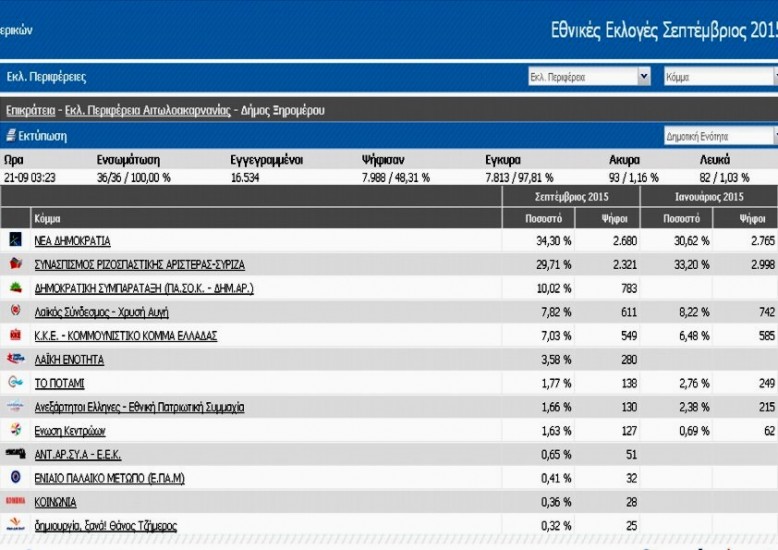The height and width of the screenshot is (550, 778).
Task: Click the ΣΥΡΙΖΑ party logo icon
Action: (15, 264)
